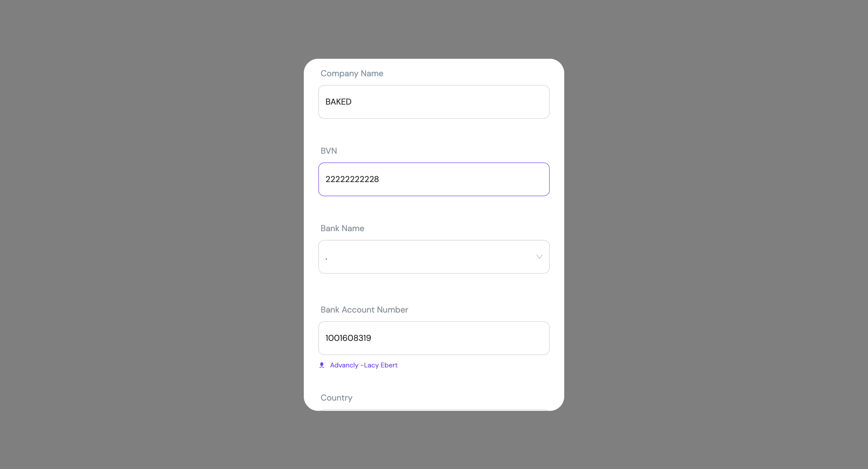868x469 pixels.
Task: Click the partially visible Country field
Action: (434, 410)
